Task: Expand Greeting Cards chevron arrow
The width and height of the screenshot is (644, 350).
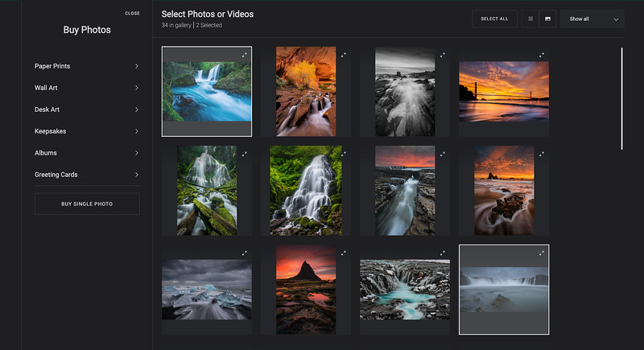Action: point(136,175)
